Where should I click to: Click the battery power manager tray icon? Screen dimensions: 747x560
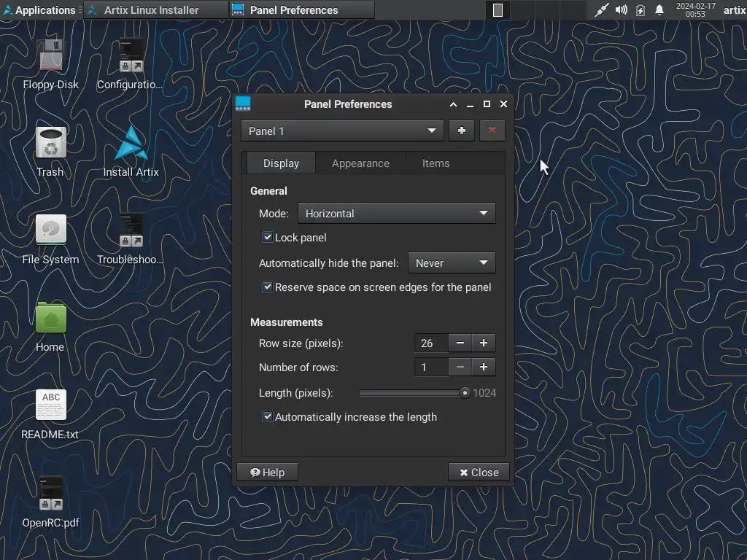(640, 10)
